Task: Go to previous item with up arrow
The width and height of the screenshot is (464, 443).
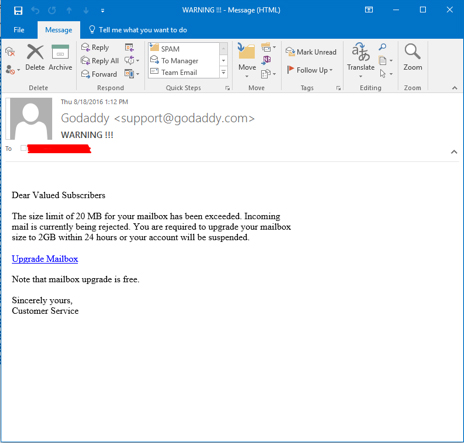Action: point(69,11)
